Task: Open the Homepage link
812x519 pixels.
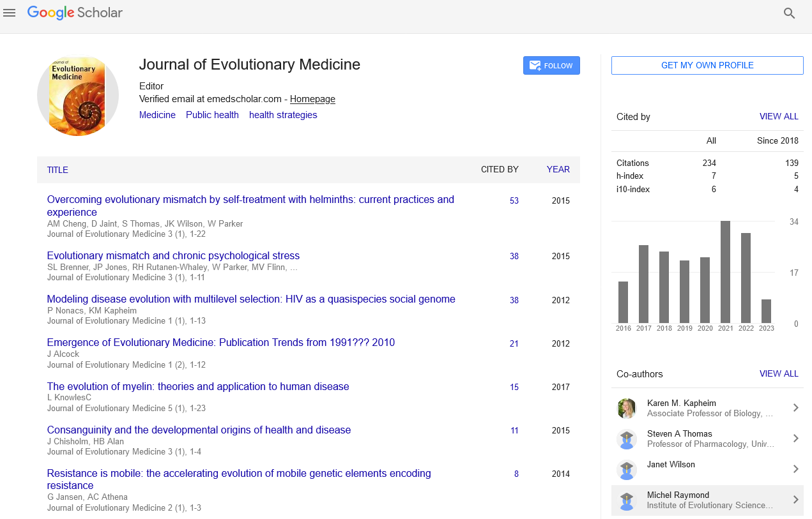Action: point(312,99)
